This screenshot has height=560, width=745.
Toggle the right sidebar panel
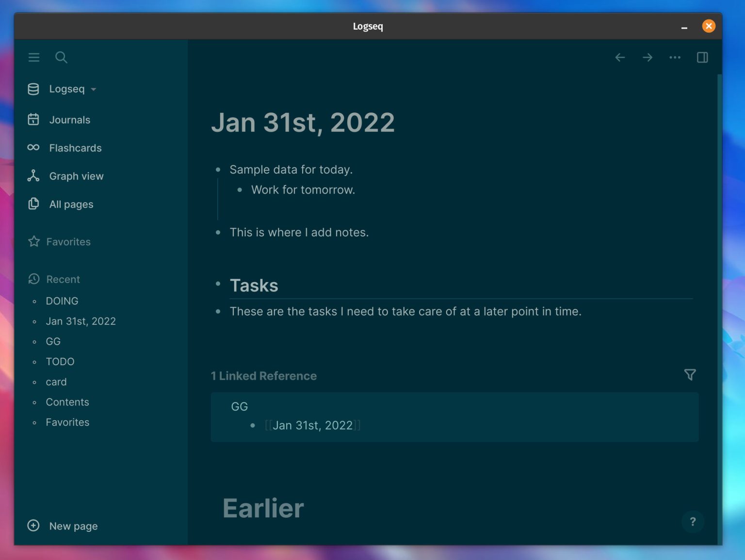point(702,57)
